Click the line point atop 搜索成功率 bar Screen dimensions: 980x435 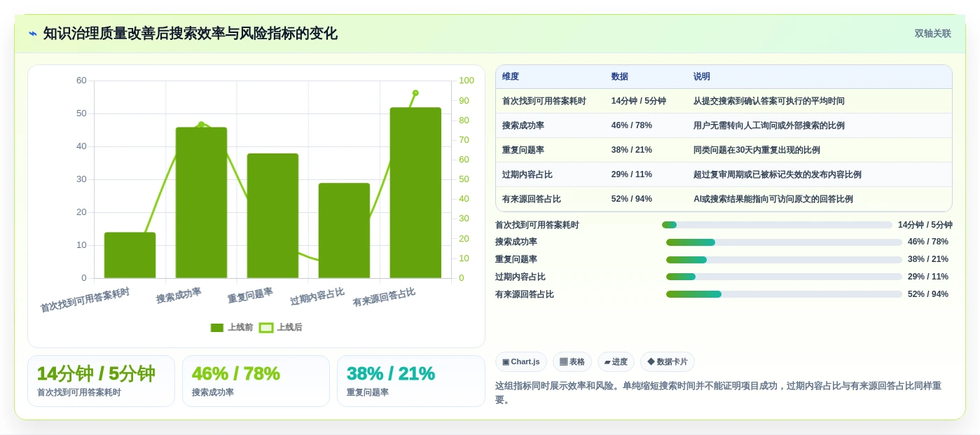click(x=201, y=125)
